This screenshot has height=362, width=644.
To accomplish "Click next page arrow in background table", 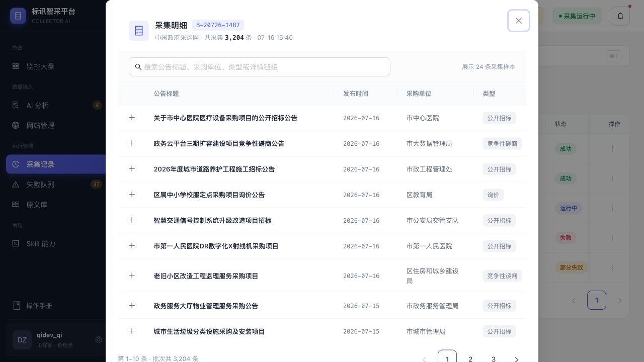I will [x=620, y=301].
